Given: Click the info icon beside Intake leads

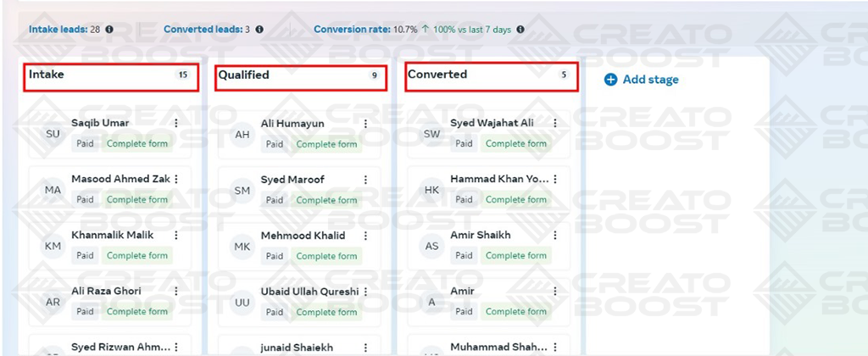Looking at the screenshot, I should (x=109, y=30).
